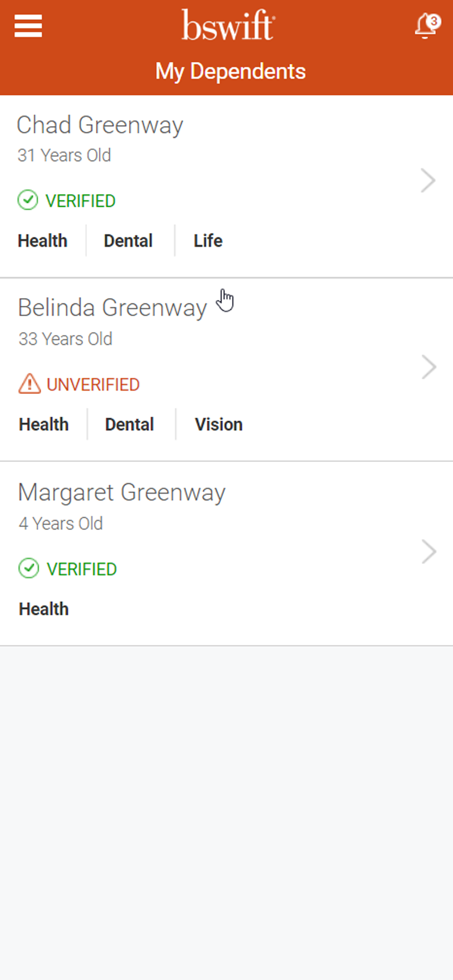Click Margaret's green verified checkmark icon

pos(28,568)
